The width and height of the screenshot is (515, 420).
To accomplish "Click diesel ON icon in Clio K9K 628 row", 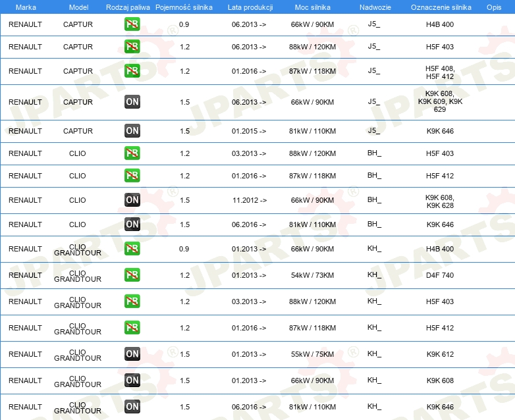I will [x=132, y=199].
